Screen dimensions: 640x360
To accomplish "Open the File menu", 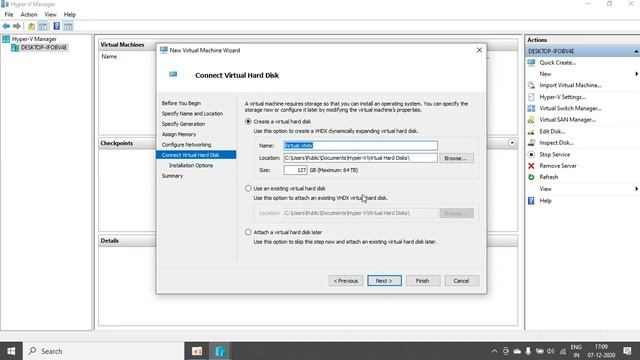I will tap(9, 14).
